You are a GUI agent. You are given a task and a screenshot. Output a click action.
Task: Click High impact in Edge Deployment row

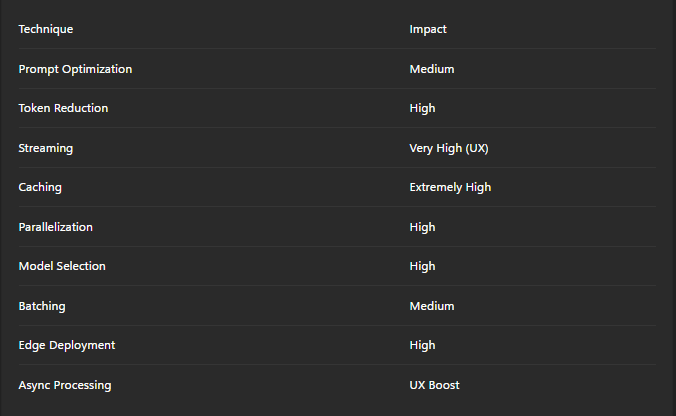pos(422,345)
